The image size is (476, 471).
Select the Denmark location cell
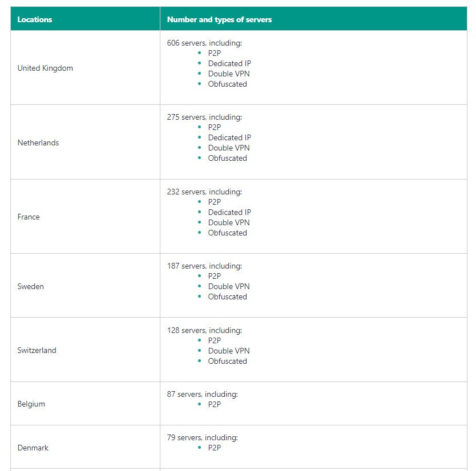(33, 448)
